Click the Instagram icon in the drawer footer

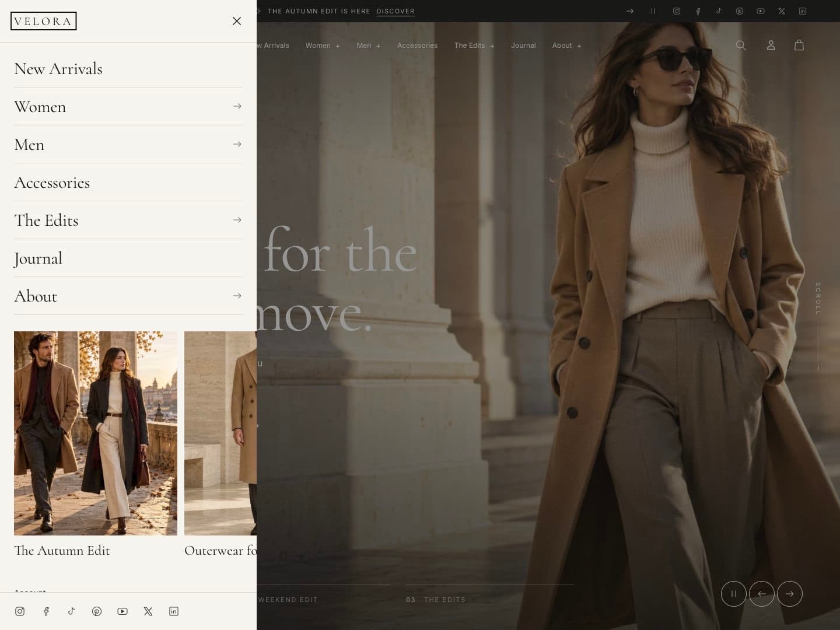point(20,611)
